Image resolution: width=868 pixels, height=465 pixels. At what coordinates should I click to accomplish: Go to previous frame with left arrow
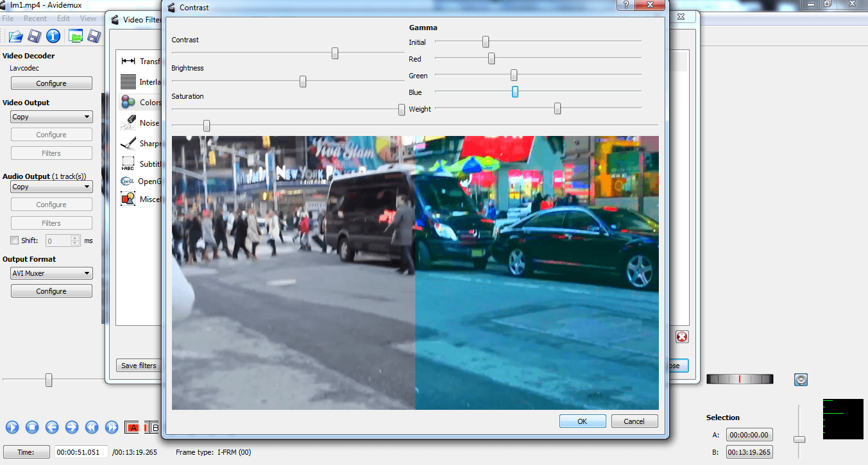coord(52,427)
